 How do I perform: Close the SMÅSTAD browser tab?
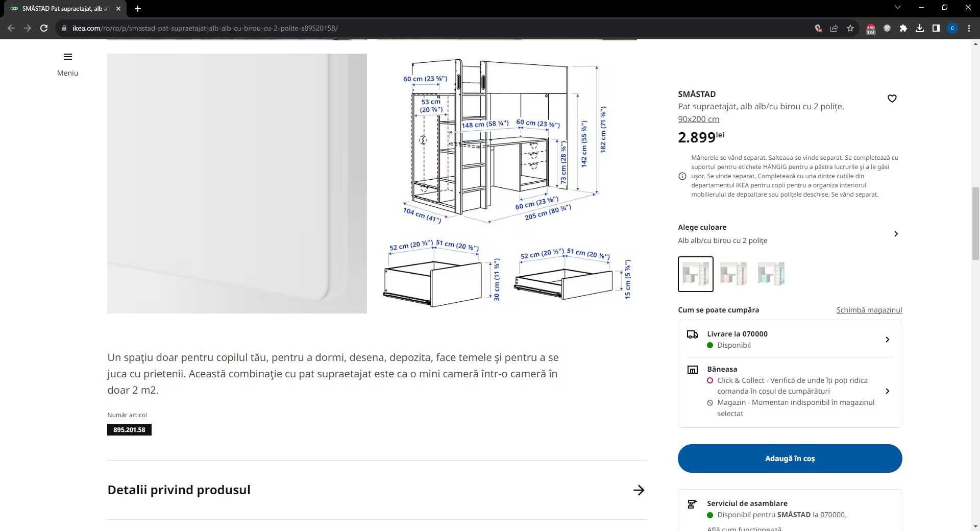point(118,9)
